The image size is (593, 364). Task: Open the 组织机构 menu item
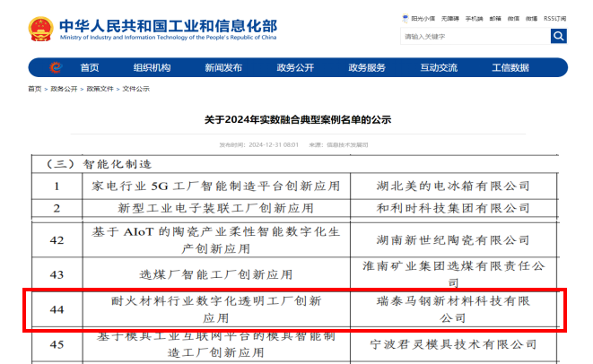pyautogui.click(x=152, y=68)
